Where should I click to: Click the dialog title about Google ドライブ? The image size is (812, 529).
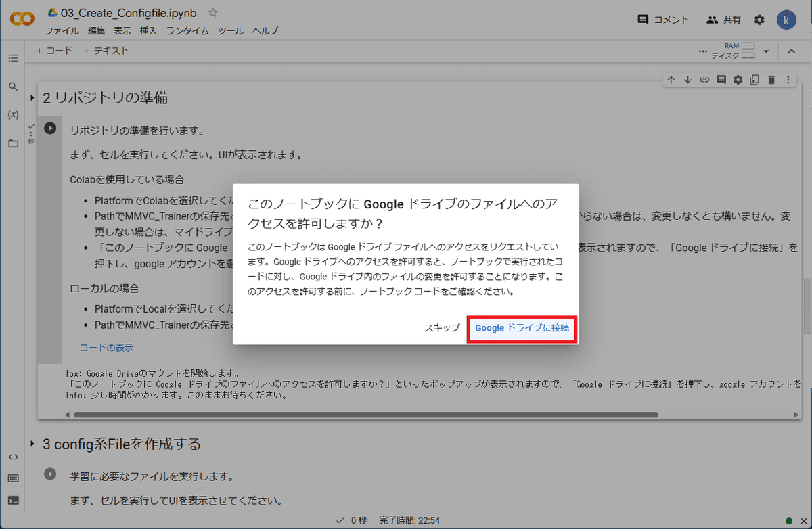(403, 212)
